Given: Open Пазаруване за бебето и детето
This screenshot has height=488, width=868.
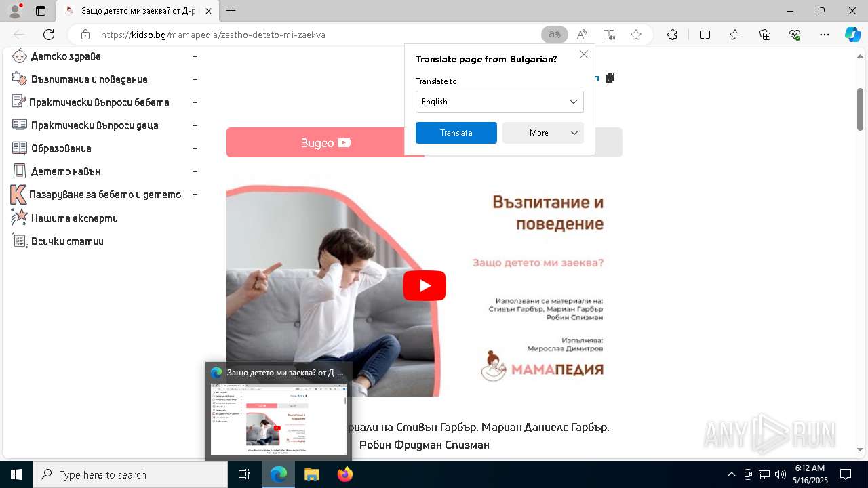Looking at the screenshot, I should click(x=105, y=195).
